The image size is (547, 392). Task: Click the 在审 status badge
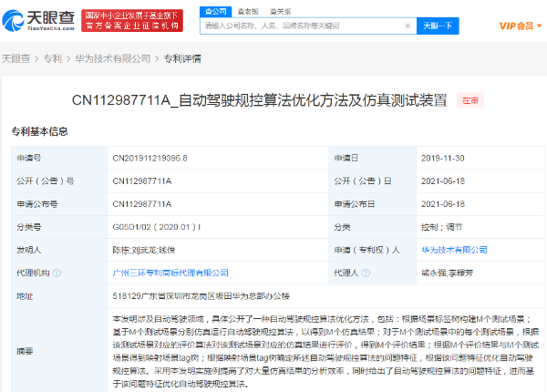[470, 100]
